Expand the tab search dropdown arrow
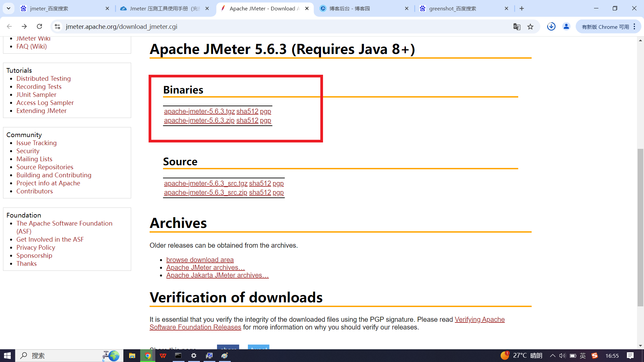This screenshot has height=362, width=644. 8,8
